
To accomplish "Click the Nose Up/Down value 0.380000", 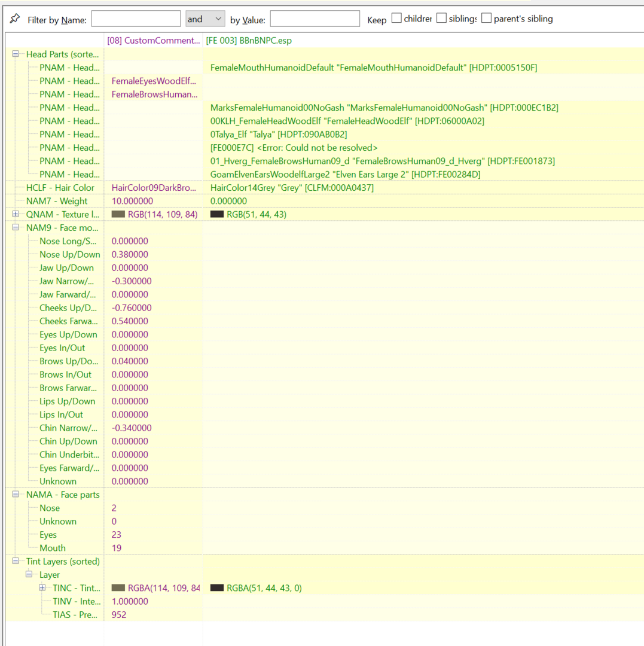I will [130, 255].
